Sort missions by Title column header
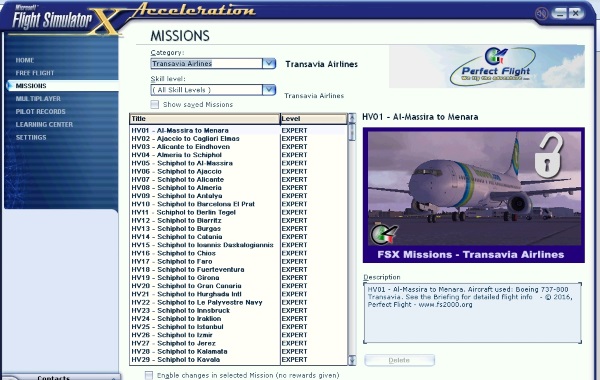600x380 pixels. [205, 119]
